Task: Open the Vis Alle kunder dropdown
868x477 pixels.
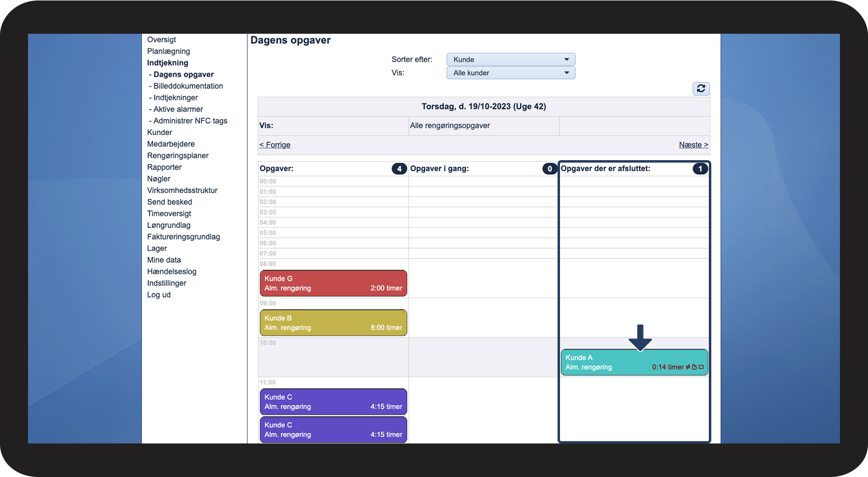Action: tap(511, 73)
